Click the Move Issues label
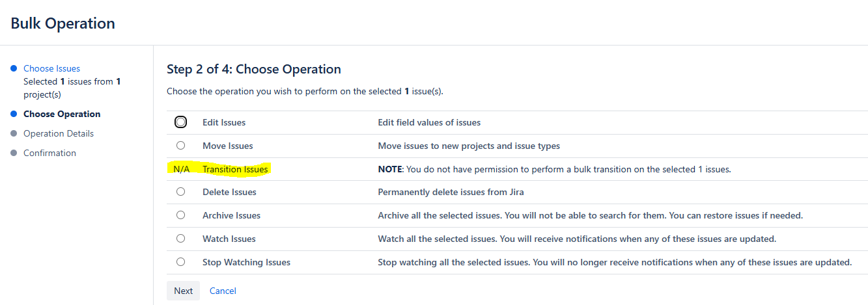The height and width of the screenshot is (305, 868). (228, 146)
